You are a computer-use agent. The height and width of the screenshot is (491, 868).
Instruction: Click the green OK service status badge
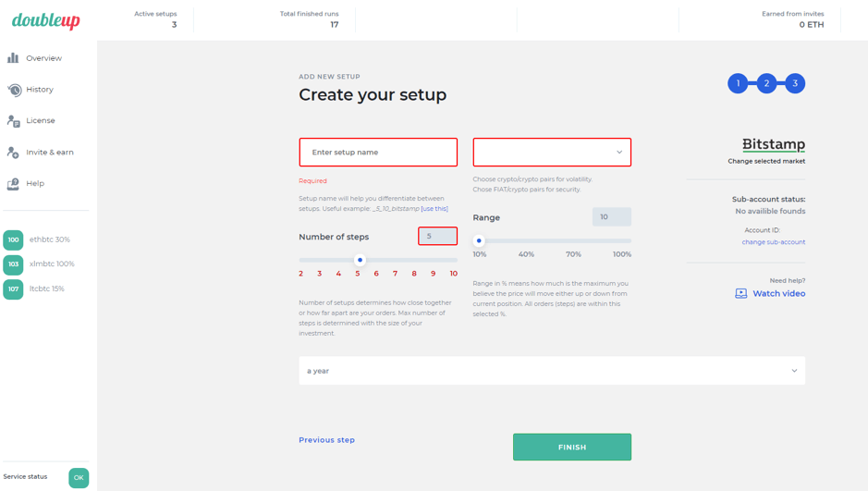(79, 477)
